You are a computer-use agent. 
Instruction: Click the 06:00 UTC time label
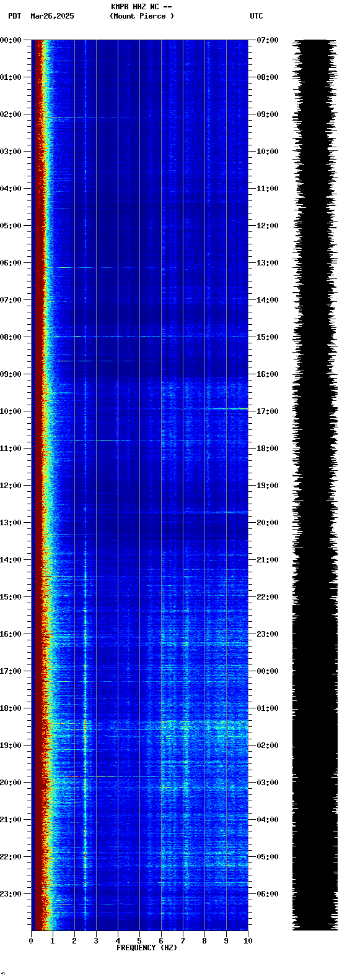[268, 894]
